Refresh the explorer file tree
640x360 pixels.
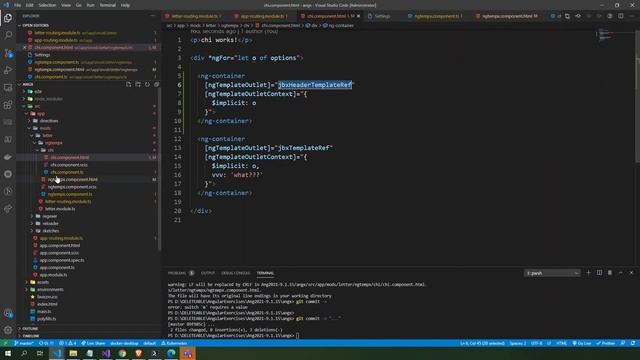pyautogui.click(x=147, y=84)
